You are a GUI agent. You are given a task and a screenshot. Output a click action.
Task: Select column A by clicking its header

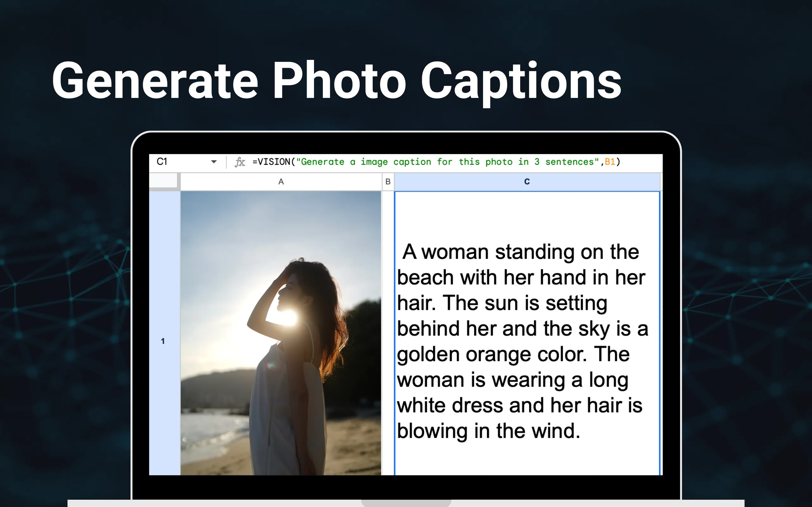pos(281,181)
